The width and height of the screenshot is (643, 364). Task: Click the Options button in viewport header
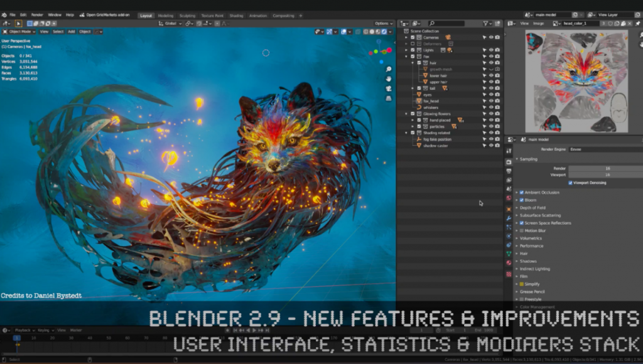click(x=382, y=22)
